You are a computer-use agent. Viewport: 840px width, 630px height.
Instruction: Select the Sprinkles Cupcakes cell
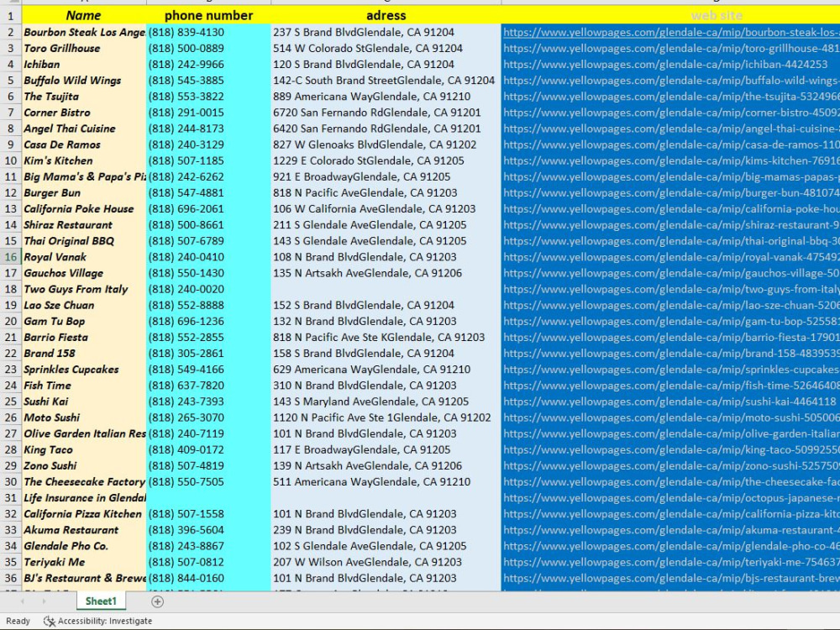(83, 369)
